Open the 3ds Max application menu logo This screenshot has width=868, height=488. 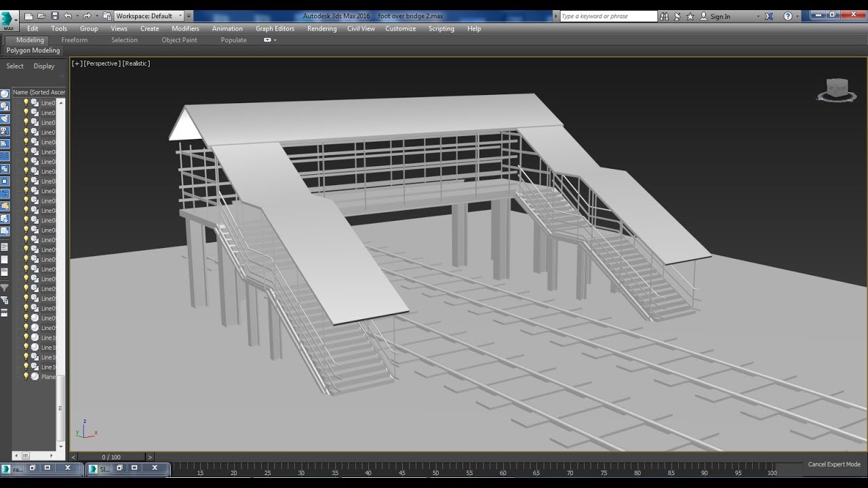tap(8, 20)
